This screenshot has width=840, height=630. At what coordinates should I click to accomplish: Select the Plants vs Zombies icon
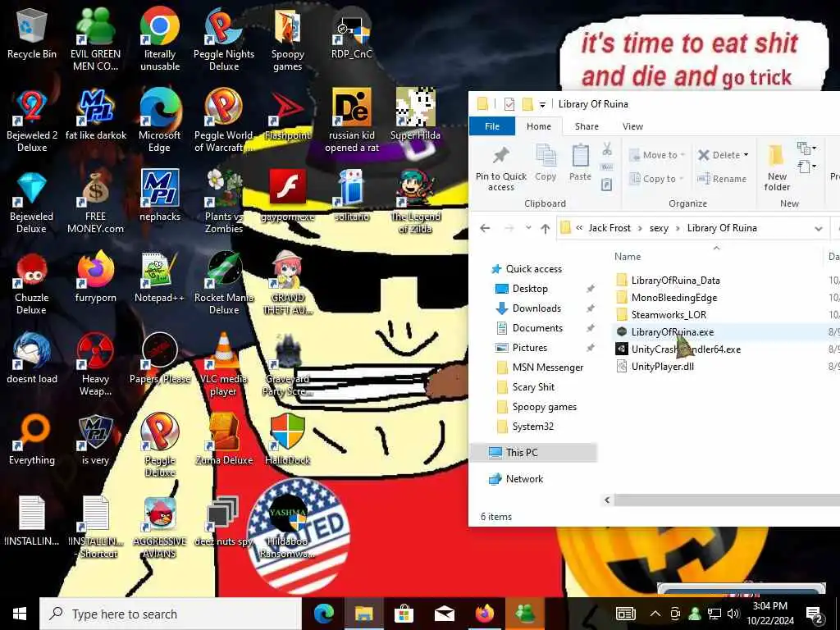click(224, 202)
